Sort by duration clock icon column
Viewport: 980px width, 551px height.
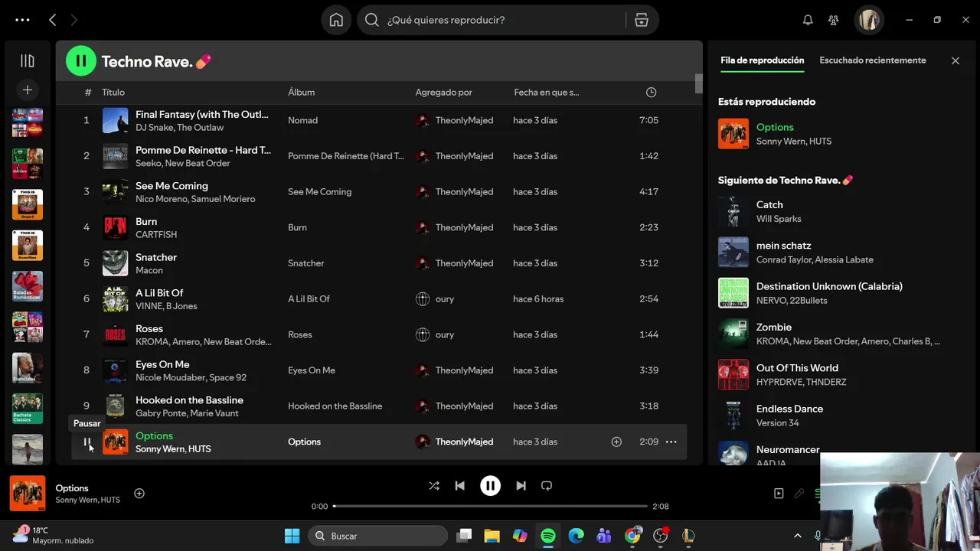[651, 92]
